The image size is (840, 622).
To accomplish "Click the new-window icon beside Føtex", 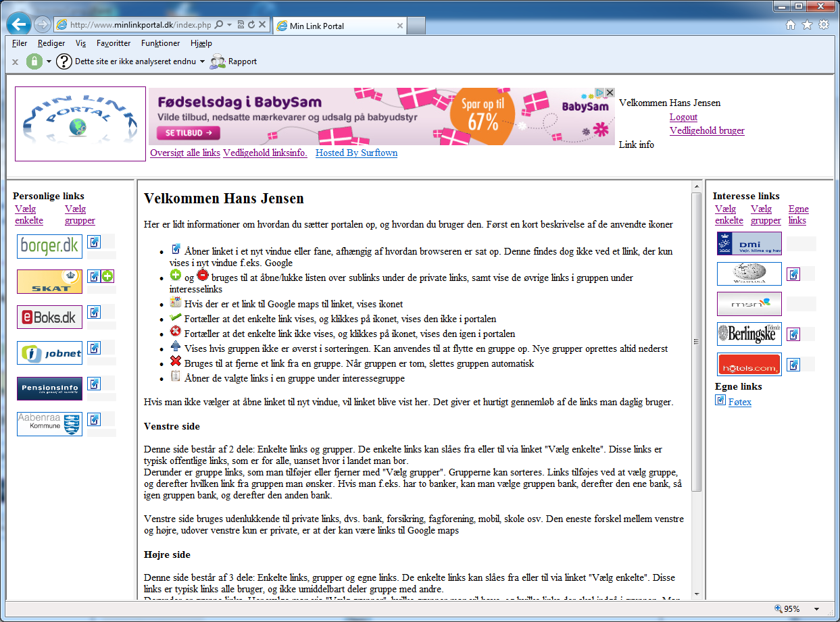I will pos(720,401).
